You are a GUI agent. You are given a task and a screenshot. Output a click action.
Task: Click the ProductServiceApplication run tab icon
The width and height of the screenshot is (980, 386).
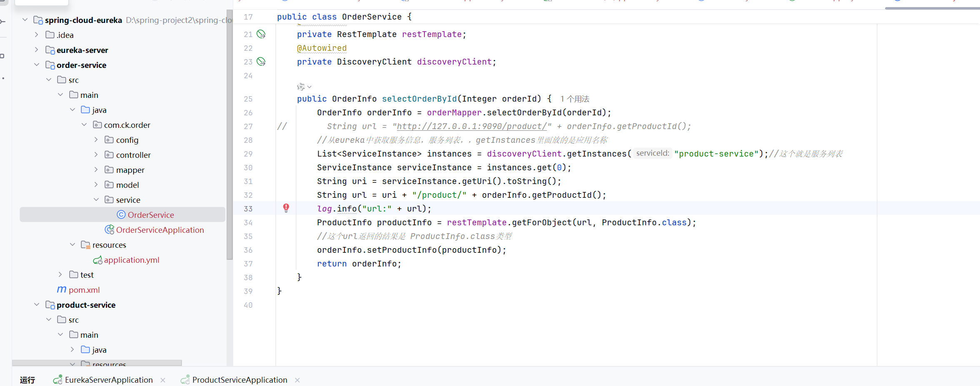(x=185, y=380)
